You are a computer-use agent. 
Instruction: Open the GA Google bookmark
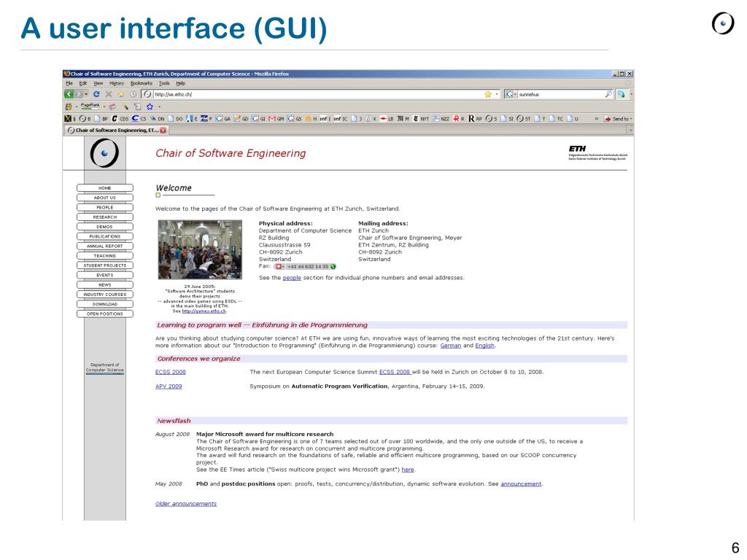coord(223,119)
